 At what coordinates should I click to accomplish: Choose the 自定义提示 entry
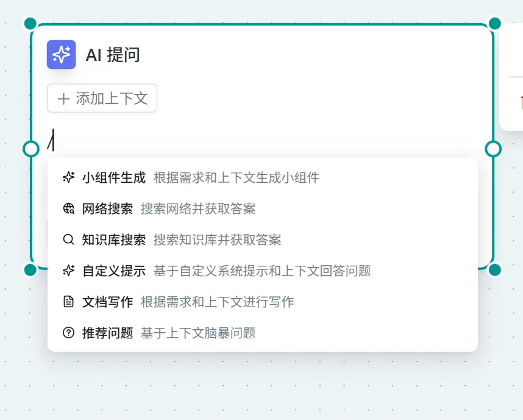107,271
